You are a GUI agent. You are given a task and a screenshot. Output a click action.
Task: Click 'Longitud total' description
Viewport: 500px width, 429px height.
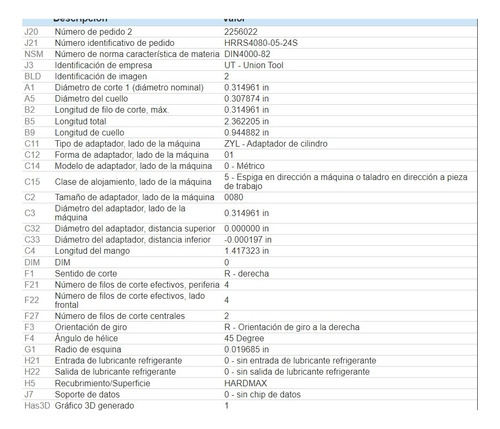pos(80,121)
